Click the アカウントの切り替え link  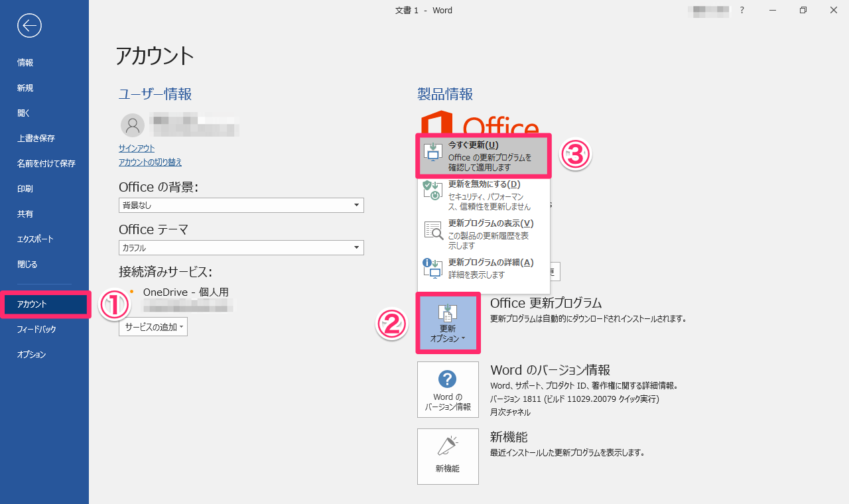(150, 162)
